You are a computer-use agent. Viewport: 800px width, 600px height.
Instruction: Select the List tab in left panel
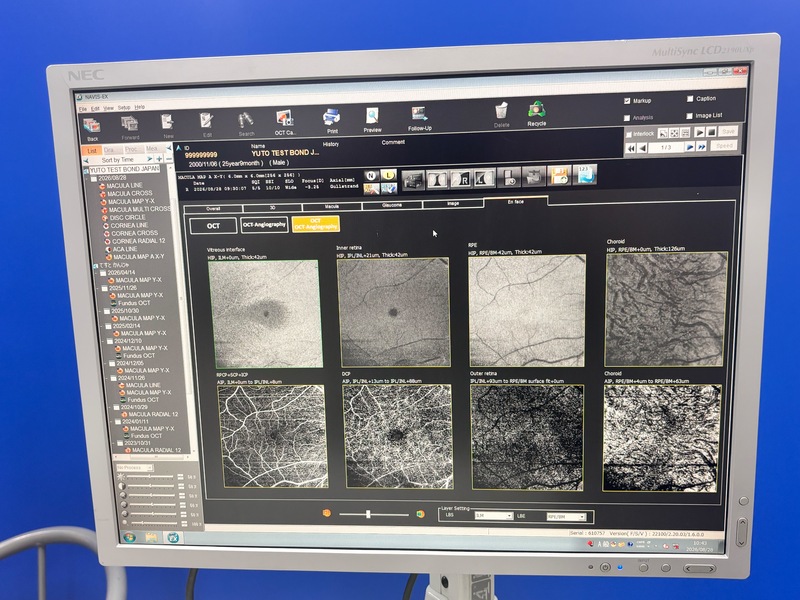(92, 151)
